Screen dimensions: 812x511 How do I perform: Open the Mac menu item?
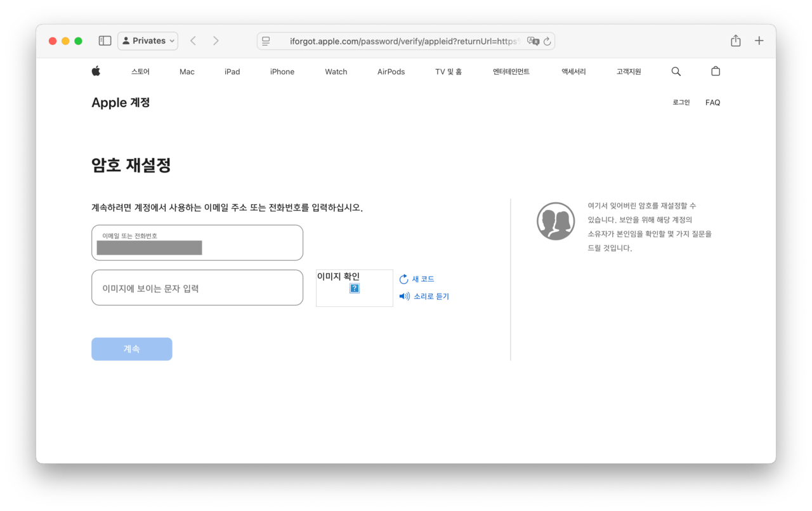tap(187, 72)
